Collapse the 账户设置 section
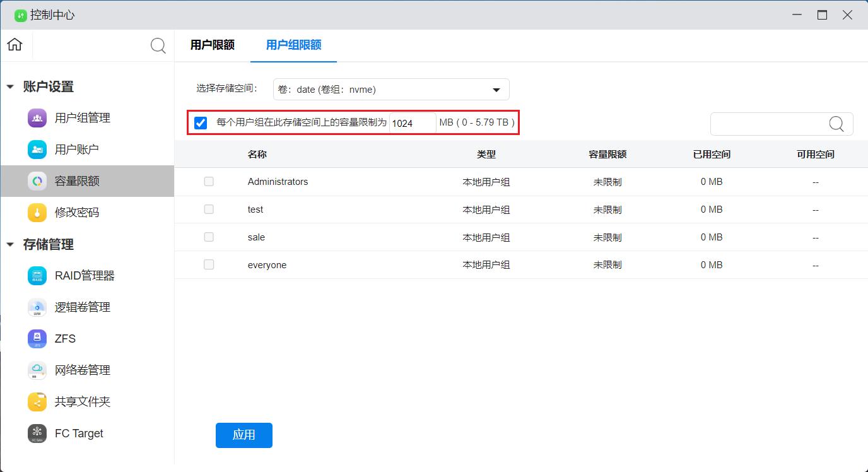 click(10, 86)
